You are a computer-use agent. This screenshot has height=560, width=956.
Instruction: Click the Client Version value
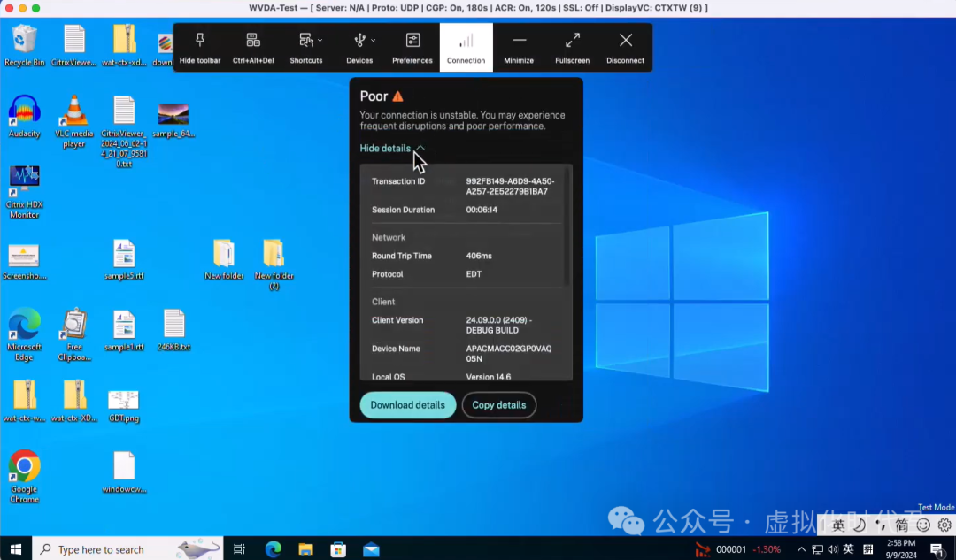click(498, 326)
